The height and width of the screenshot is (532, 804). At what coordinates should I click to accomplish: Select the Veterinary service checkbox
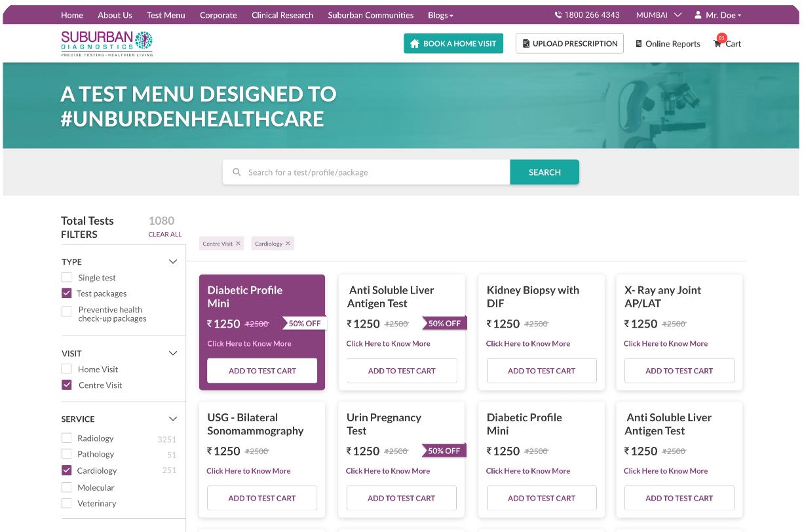coord(67,503)
